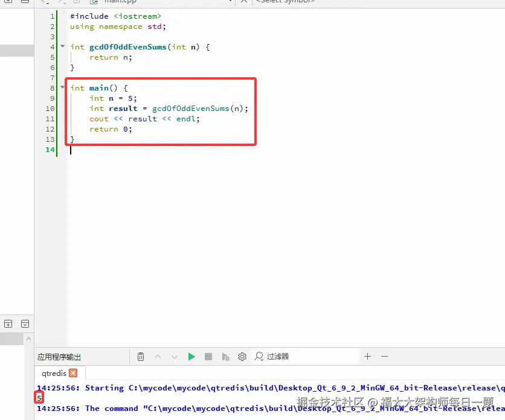
Task: Re-run the application with green play button
Action: point(191,357)
